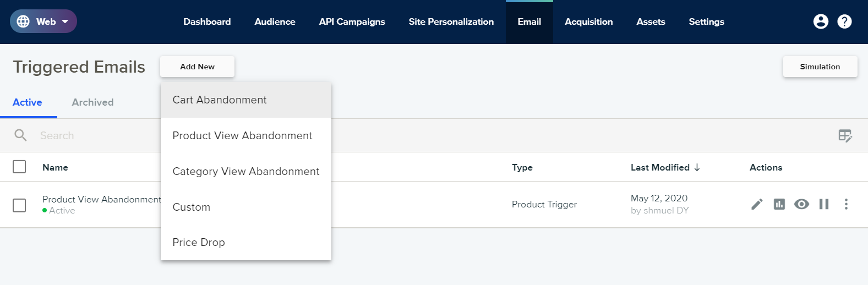This screenshot has width=868, height=285.
Task: Click the search magnifier icon
Action: click(20, 135)
